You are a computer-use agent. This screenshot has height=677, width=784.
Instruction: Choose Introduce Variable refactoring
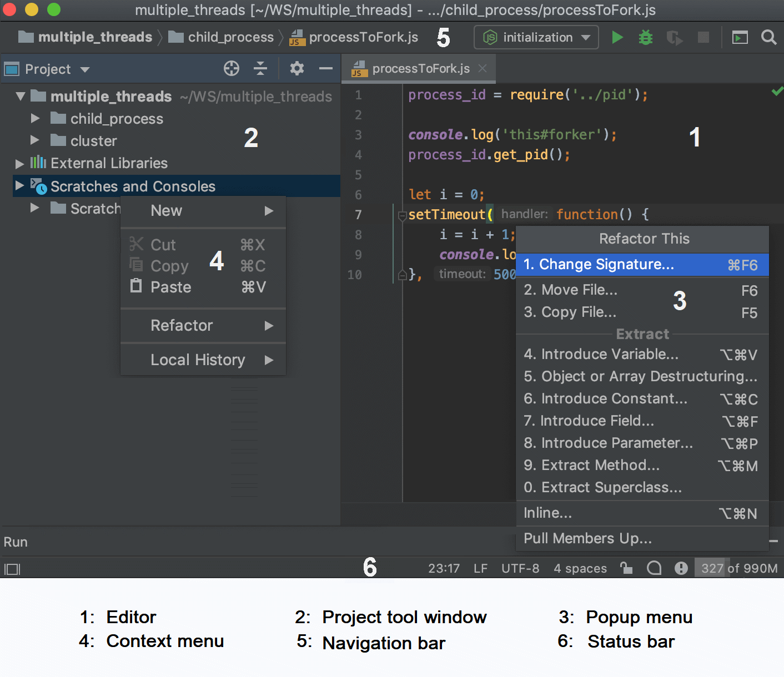coord(642,355)
